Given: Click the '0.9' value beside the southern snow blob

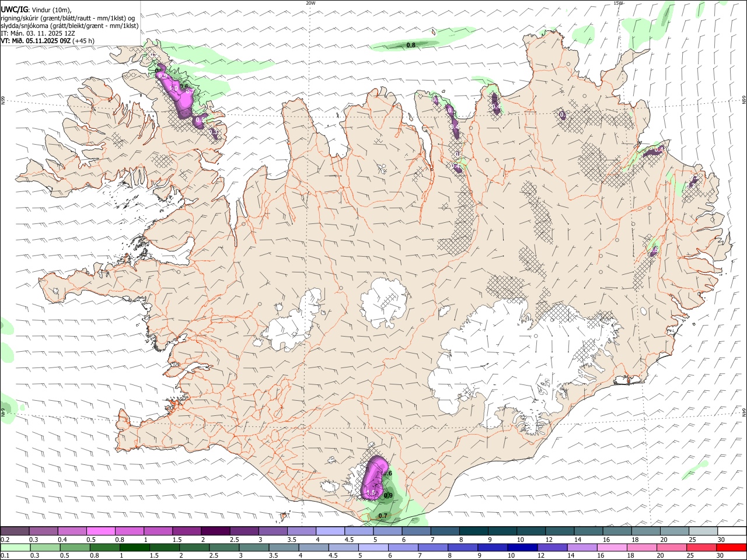Looking at the screenshot, I should tap(389, 496).
